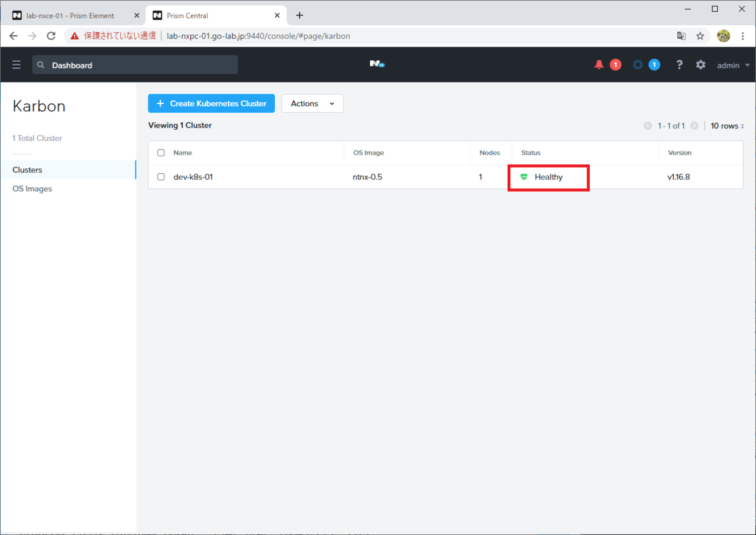This screenshot has width=756, height=535.
Task: Open a new browser tab
Action: [x=299, y=15]
